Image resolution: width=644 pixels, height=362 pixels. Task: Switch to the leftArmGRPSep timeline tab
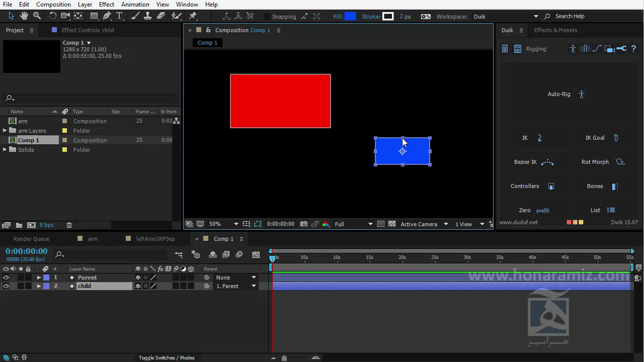click(155, 239)
